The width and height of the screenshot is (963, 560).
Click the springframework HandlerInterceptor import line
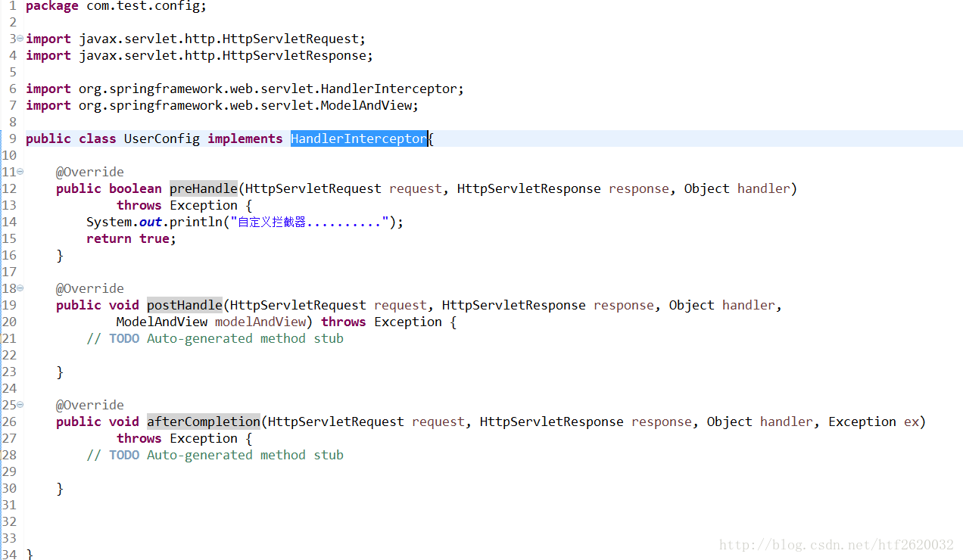pyautogui.click(x=245, y=89)
